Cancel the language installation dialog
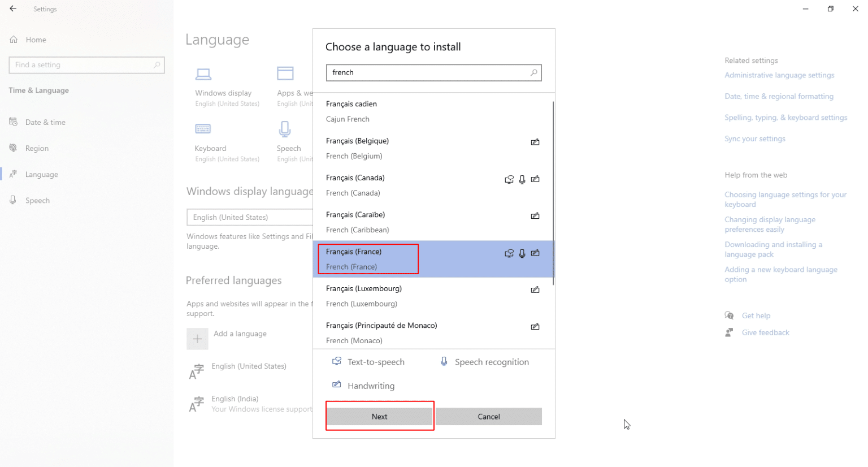The height and width of the screenshot is (467, 868). (x=488, y=416)
